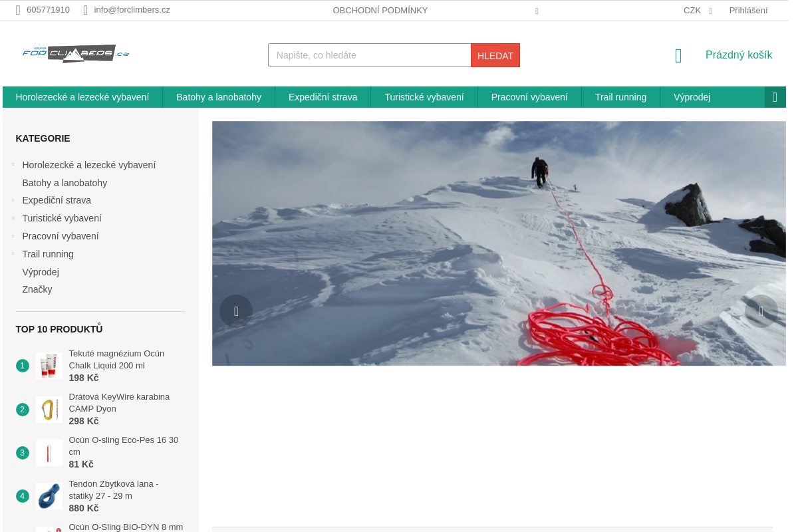Open the Přihlášení login link

[747, 10]
